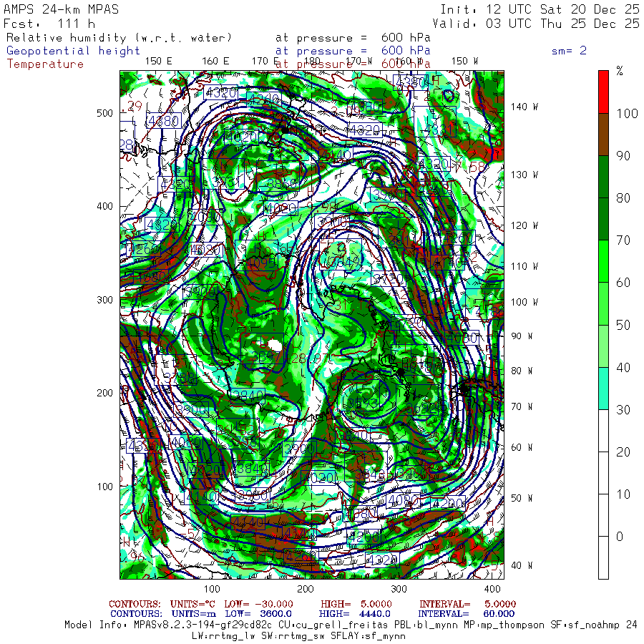Select the brown 90–100% legend swatch

(x=604, y=134)
